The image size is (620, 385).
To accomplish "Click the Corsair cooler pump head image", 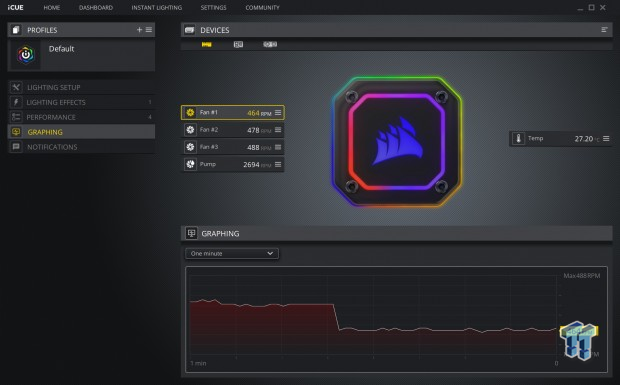I will [397, 142].
